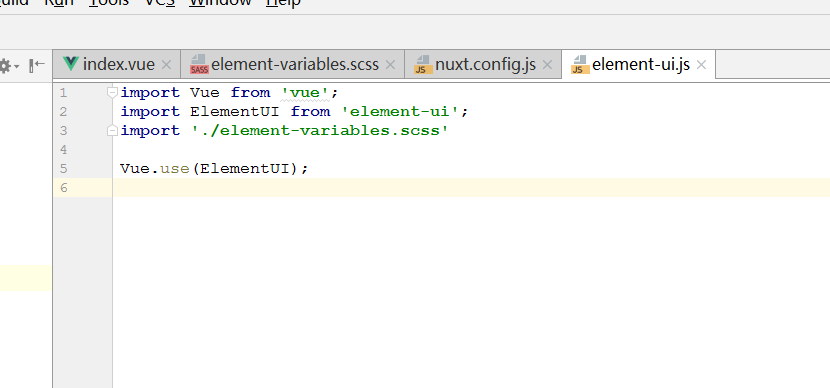830x388 pixels.
Task: Click the fold end marker on line 3
Action: coord(112,131)
